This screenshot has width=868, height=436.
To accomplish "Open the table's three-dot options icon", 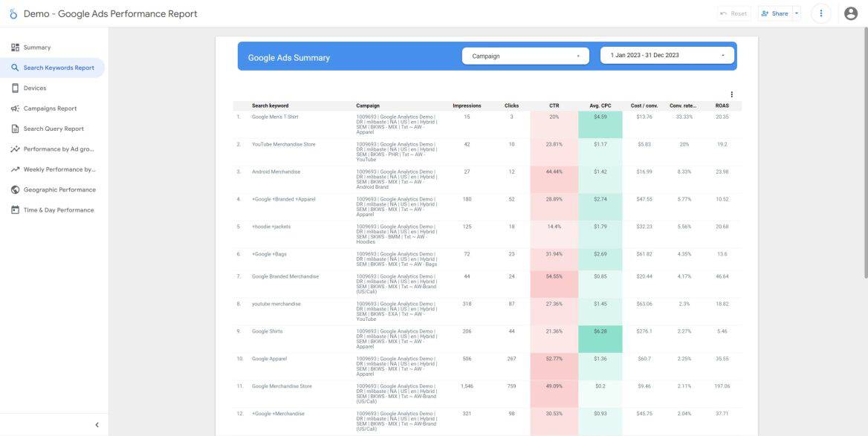I will (x=731, y=94).
